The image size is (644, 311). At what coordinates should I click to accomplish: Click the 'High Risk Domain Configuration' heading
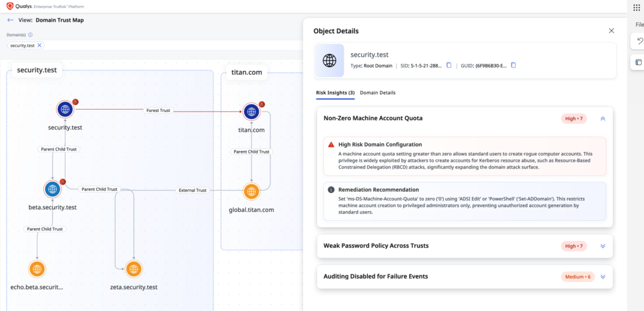click(380, 144)
